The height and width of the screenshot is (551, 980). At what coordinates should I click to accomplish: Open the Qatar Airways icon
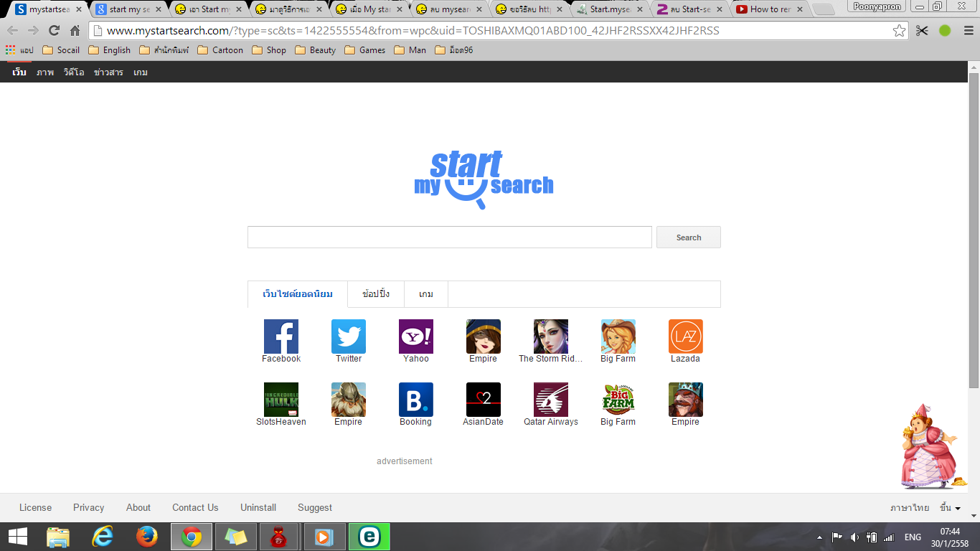point(551,400)
